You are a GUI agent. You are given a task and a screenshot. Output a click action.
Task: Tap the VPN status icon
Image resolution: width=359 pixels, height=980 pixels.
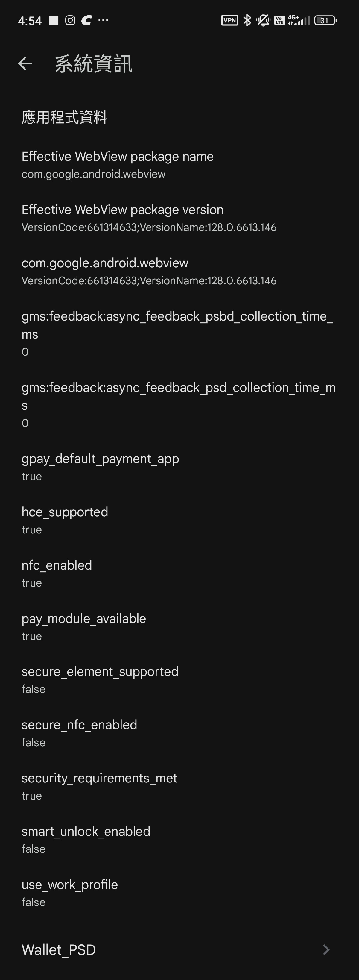click(x=230, y=20)
